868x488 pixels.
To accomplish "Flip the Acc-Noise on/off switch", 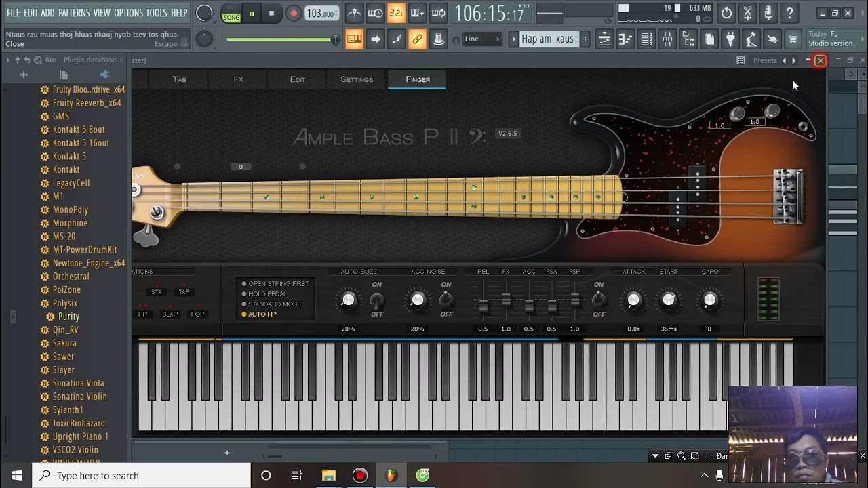I will 446,300.
